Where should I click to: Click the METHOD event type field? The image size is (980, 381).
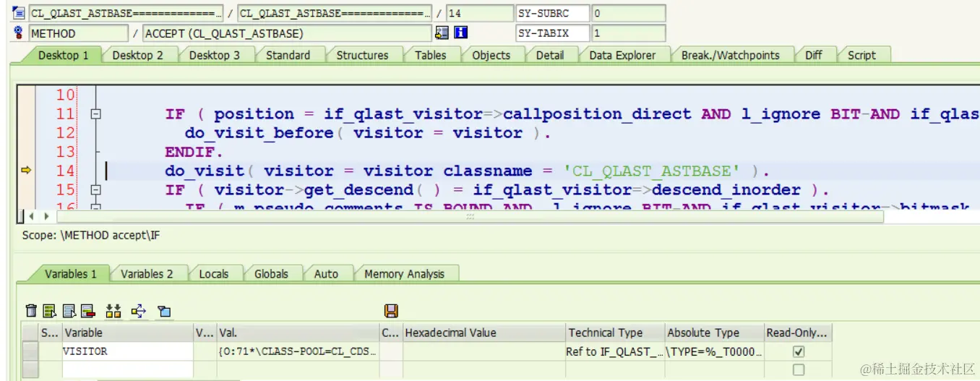click(x=78, y=33)
